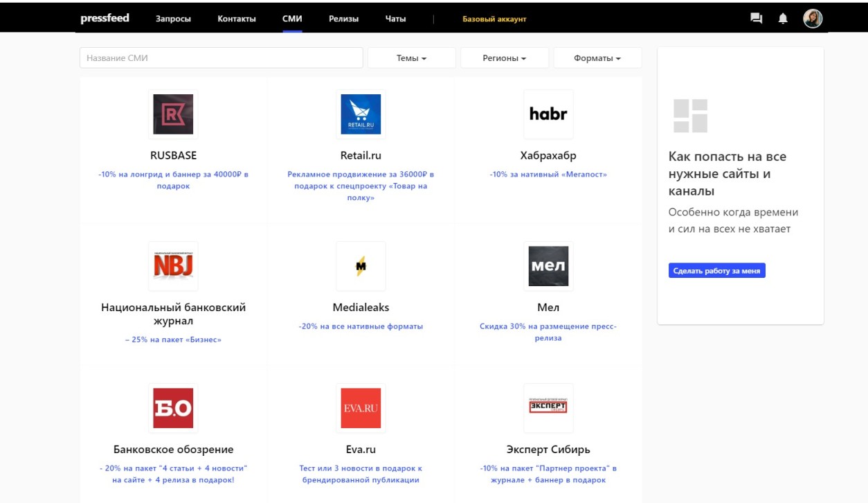Click the Название СМИ search field
Viewport: 868px width, 503px height.
[221, 58]
